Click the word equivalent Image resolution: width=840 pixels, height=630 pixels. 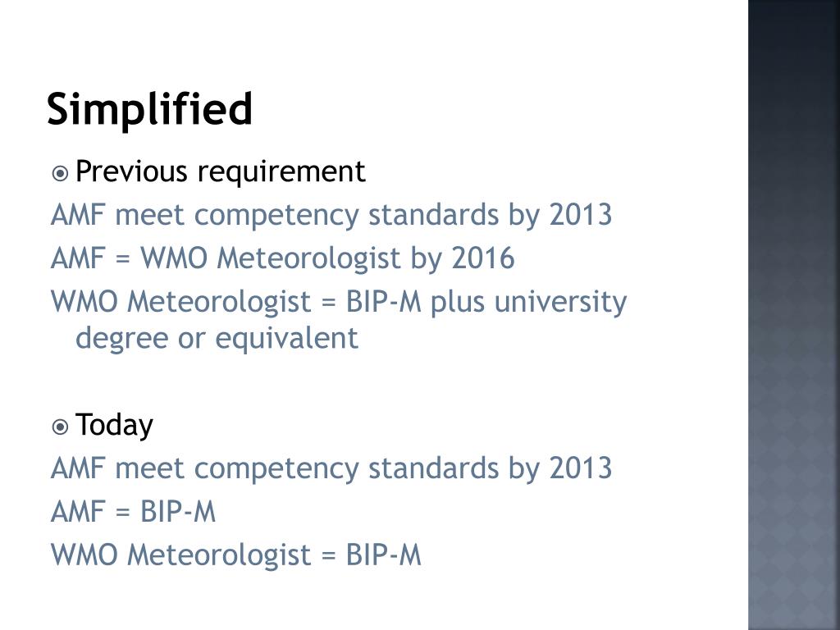coord(286,338)
